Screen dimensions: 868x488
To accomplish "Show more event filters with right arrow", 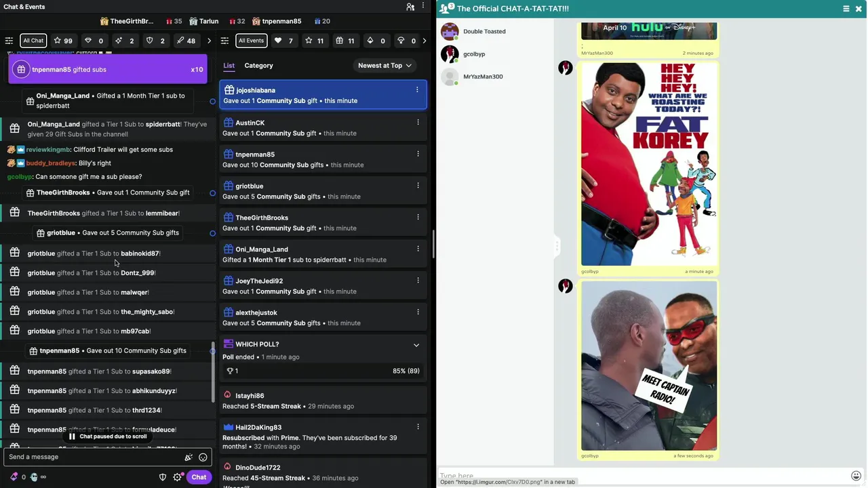I will (425, 41).
